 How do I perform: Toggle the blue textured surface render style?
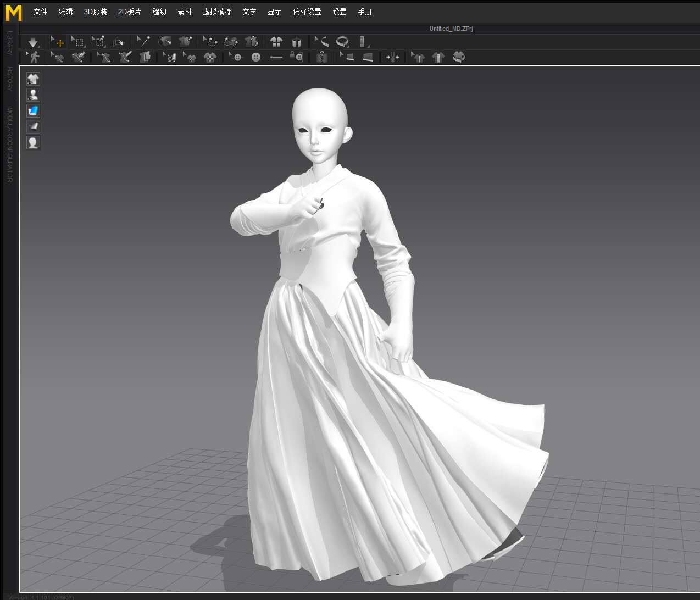coord(34,111)
